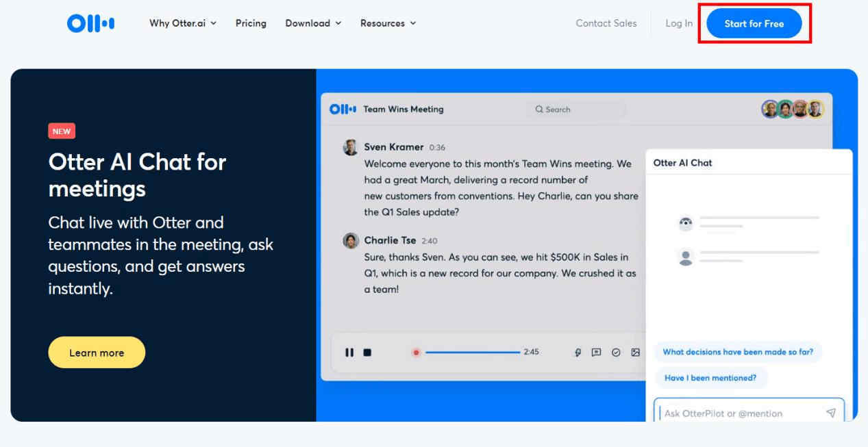The image size is (868, 447).
Task: Click the red record indicator dot
Action: coord(416,353)
